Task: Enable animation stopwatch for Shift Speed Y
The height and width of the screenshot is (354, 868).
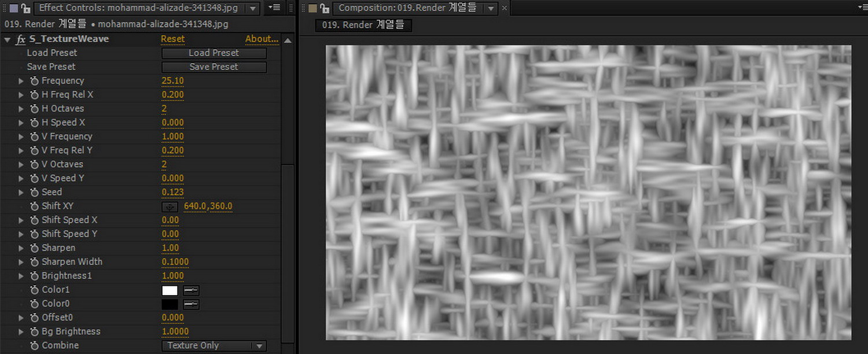Action: 34,234
